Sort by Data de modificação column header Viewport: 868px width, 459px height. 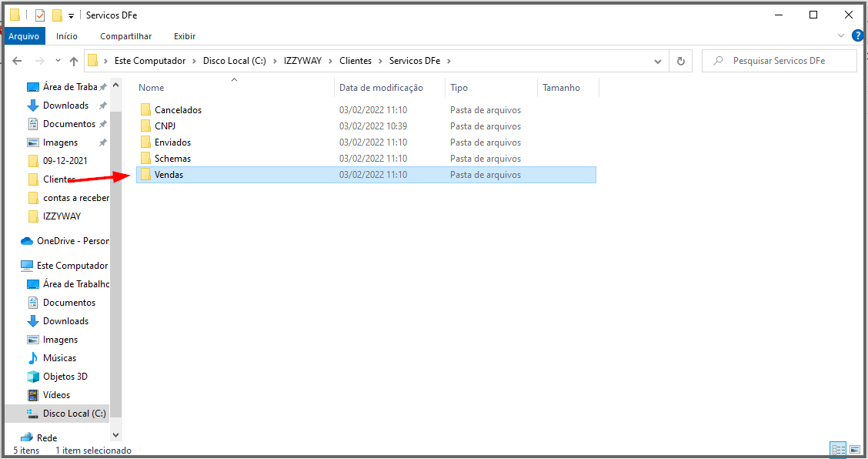click(381, 88)
